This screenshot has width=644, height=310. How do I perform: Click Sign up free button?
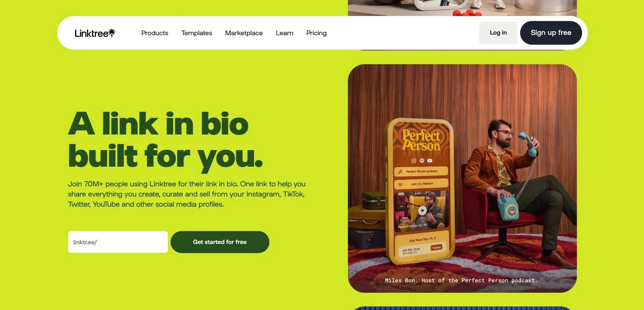pyautogui.click(x=551, y=33)
